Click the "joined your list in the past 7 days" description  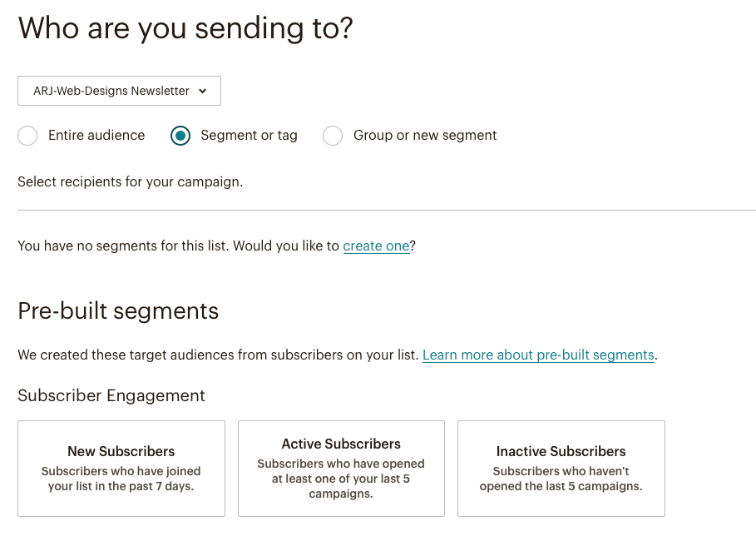(121, 479)
